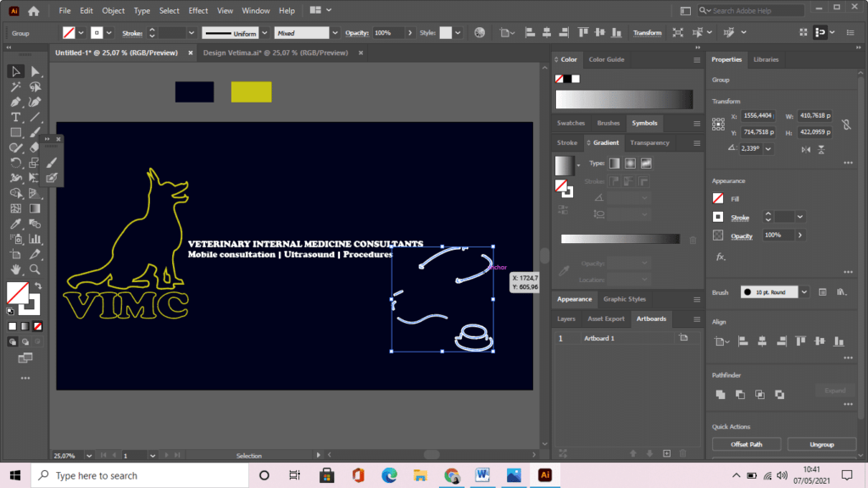The image size is (868, 488).
Task: Open the Object menu
Action: click(113, 10)
